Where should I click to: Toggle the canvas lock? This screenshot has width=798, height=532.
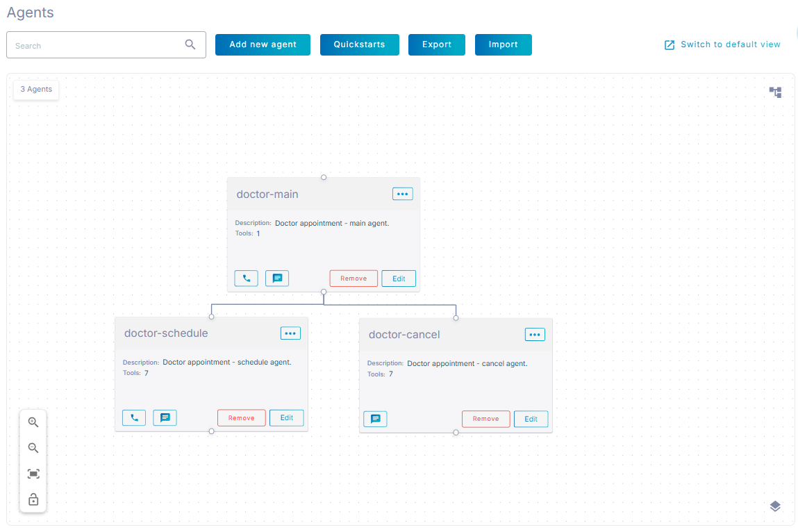point(33,499)
